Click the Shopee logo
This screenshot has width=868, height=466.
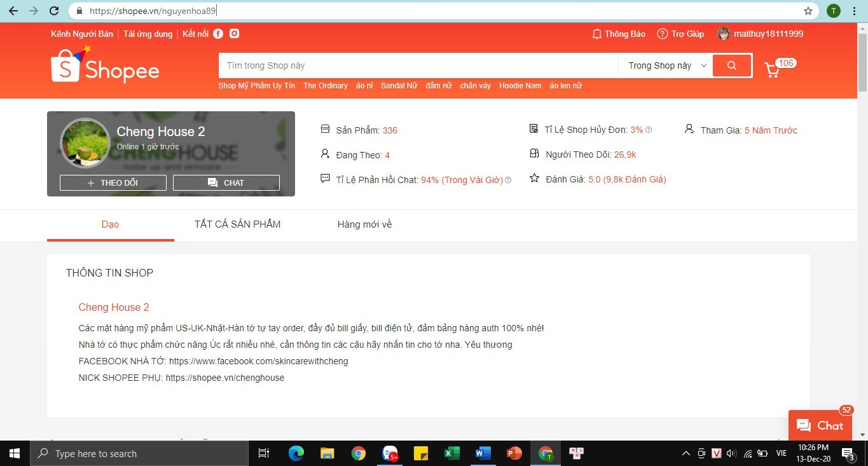[105, 65]
